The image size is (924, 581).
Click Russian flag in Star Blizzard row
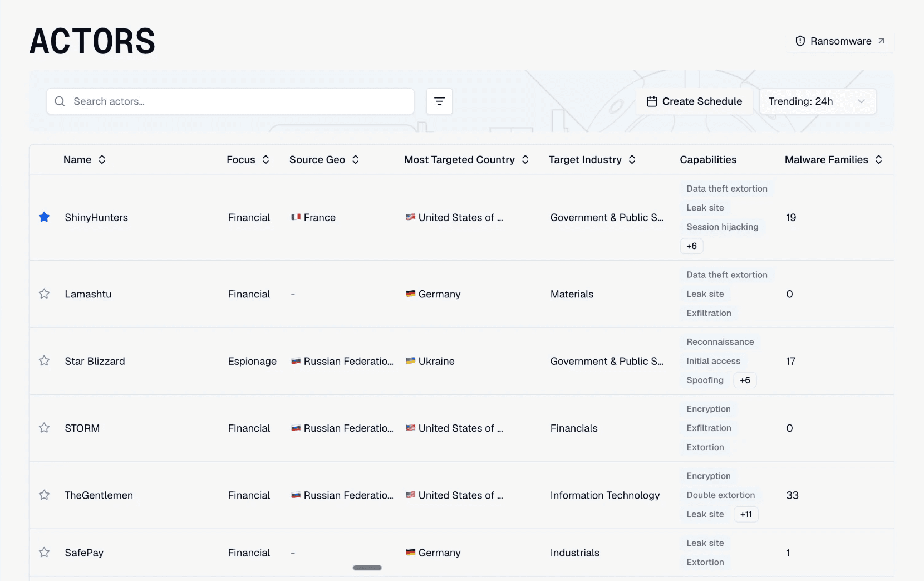point(296,361)
